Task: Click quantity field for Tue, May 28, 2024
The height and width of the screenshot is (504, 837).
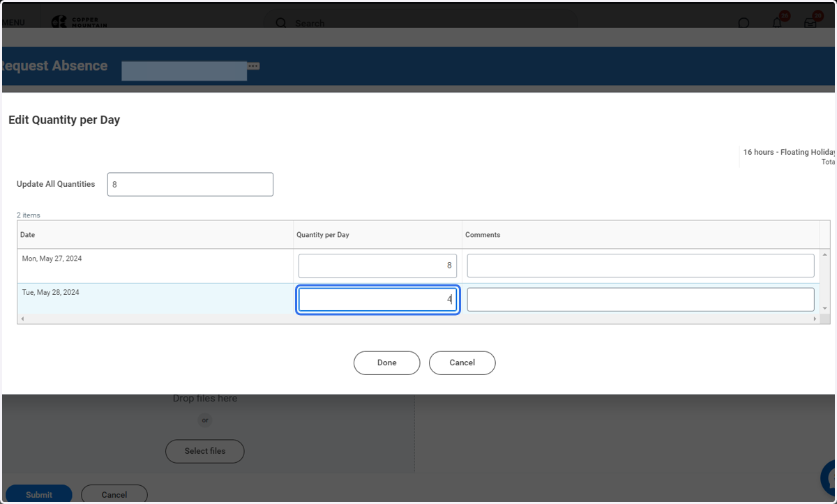Action: coord(377,300)
